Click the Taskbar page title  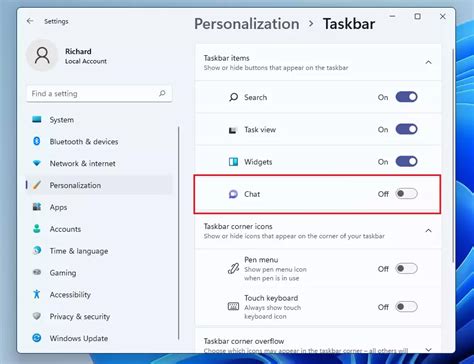point(349,24)
